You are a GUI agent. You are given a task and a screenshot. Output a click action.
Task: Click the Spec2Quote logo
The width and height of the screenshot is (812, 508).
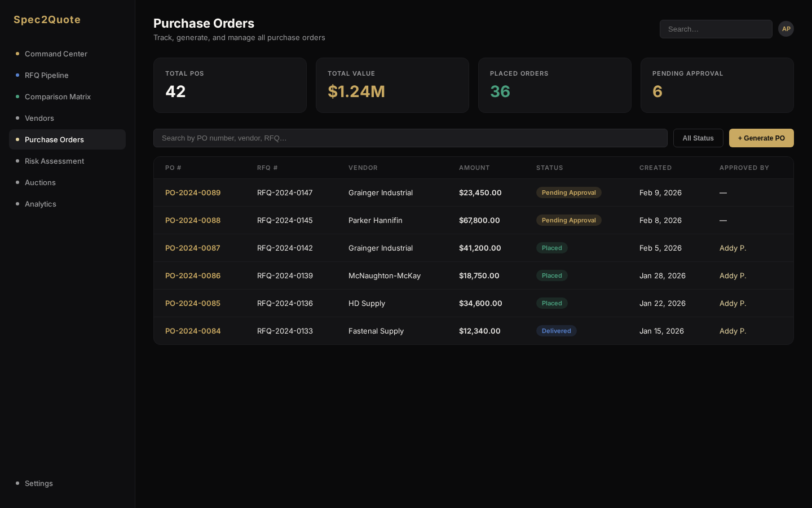point(47,20)
